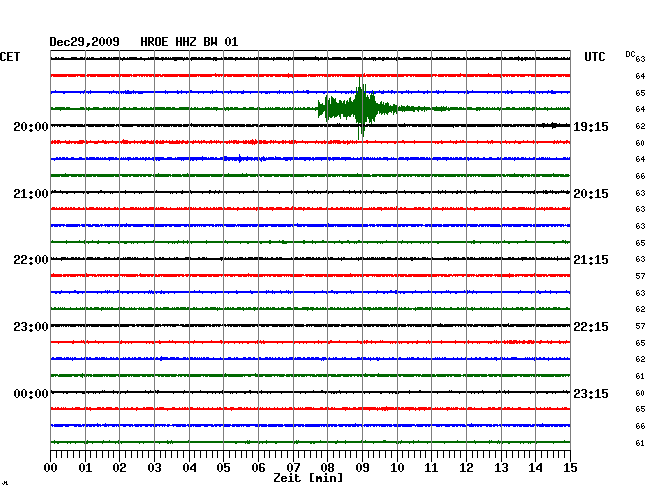Select the 22:00 CET time label

[31, 260]
